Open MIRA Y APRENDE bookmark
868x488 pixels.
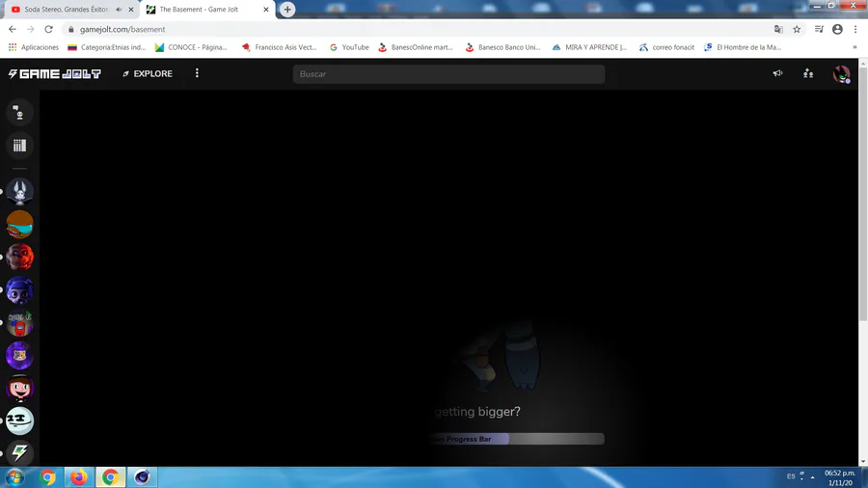(589, 47)
